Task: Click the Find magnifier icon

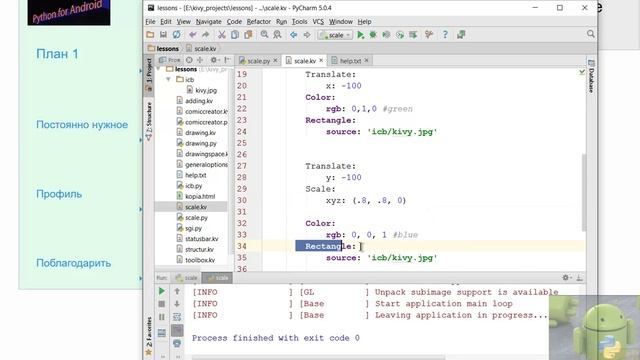Action: [x=264, y=35]
